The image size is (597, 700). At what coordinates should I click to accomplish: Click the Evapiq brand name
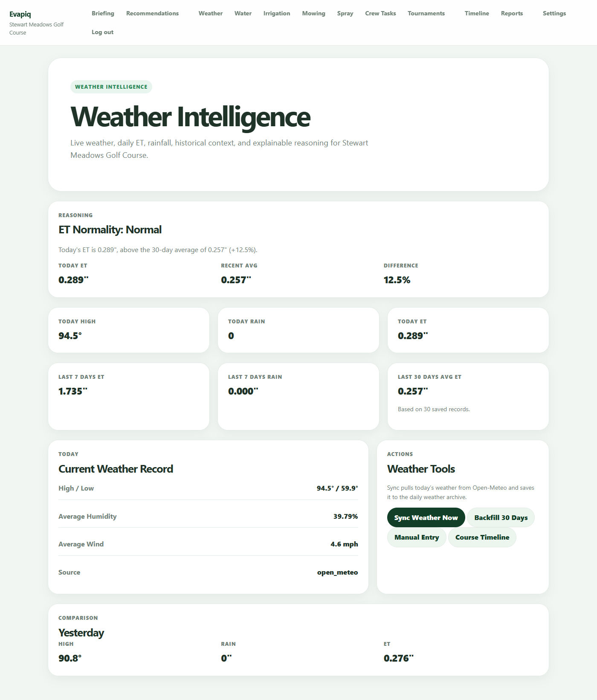(x=20, y=14)
